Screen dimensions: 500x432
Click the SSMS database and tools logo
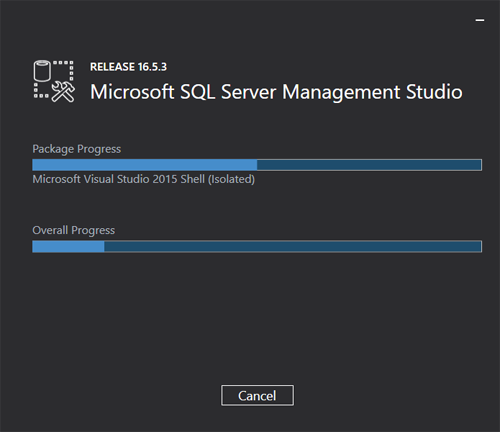pos(54,81)
